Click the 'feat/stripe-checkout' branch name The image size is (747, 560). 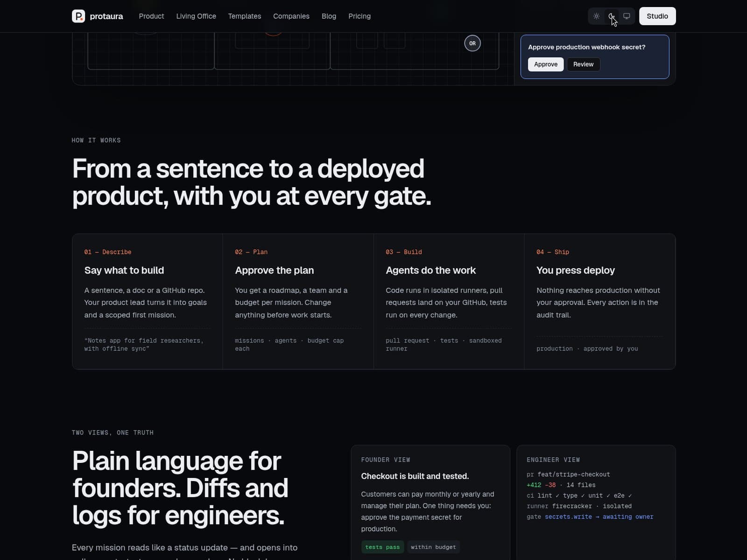pos(574,475)
